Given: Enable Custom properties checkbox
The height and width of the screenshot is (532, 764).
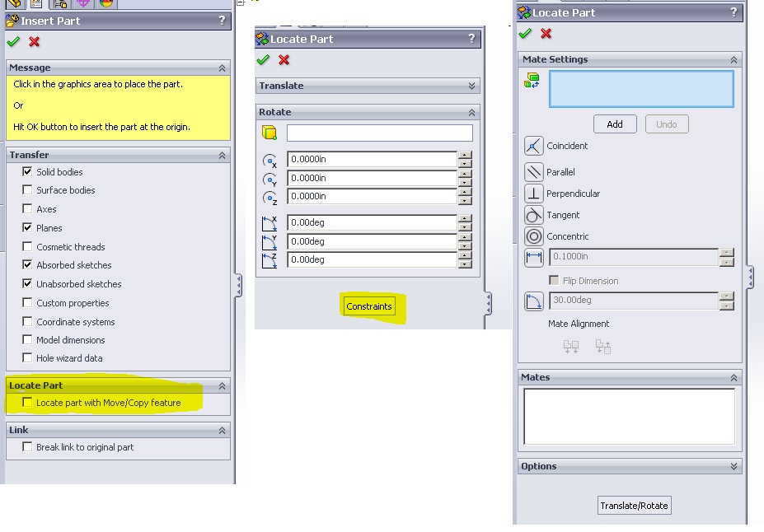Looking at the screenshot, I should [x=27, y=302].
